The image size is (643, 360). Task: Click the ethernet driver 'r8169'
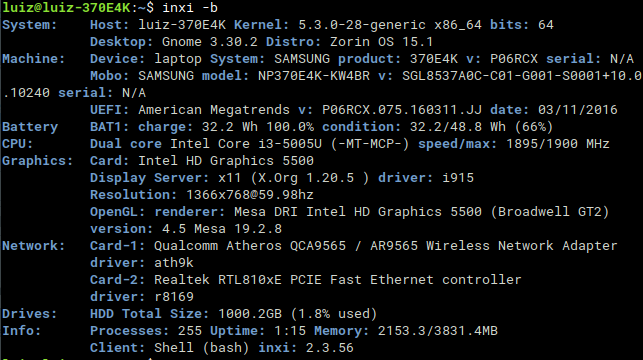174,297
